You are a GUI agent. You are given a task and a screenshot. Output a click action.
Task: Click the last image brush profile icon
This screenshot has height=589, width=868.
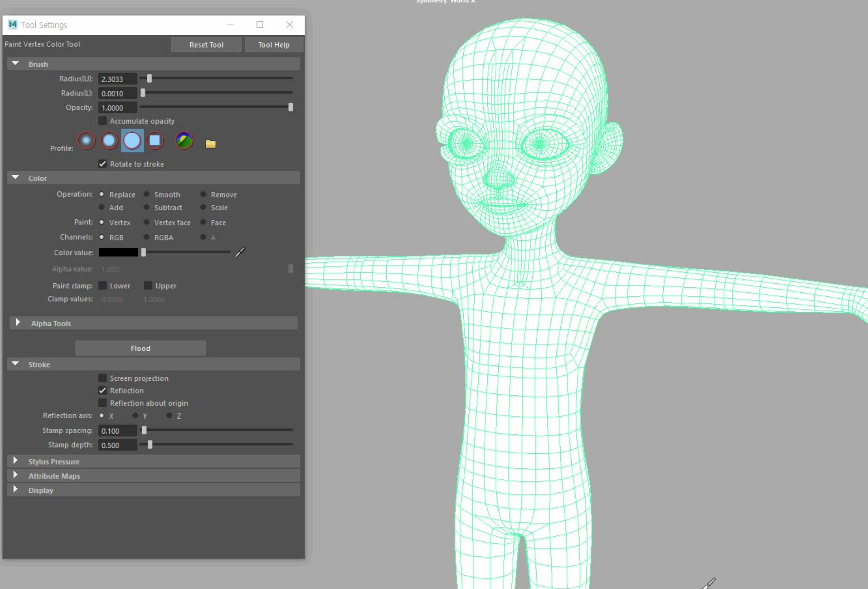pyautogui.click(x=184, y=140)
